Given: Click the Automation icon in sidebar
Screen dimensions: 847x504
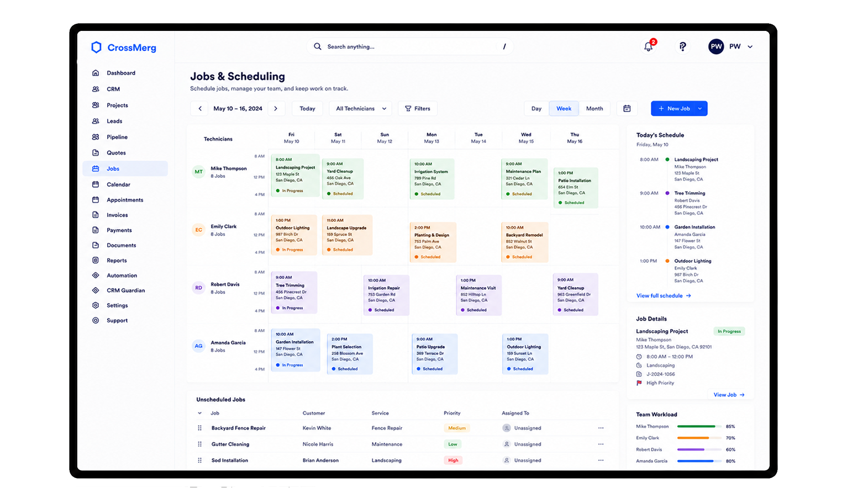Looking at the screenshot, I should point(96,275).
